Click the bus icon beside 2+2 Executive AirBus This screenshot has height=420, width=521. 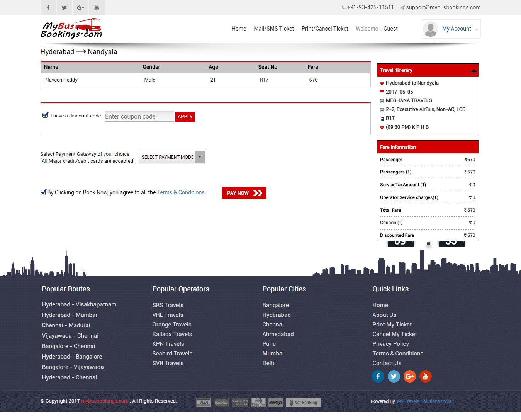(x=382, y=110)
